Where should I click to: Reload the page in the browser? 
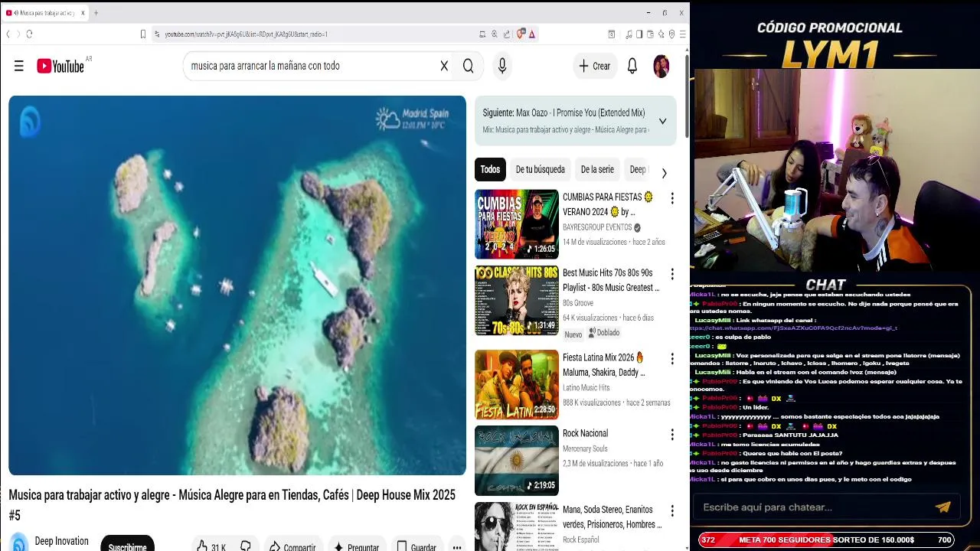pyautogui.click(x=29, y=34)
